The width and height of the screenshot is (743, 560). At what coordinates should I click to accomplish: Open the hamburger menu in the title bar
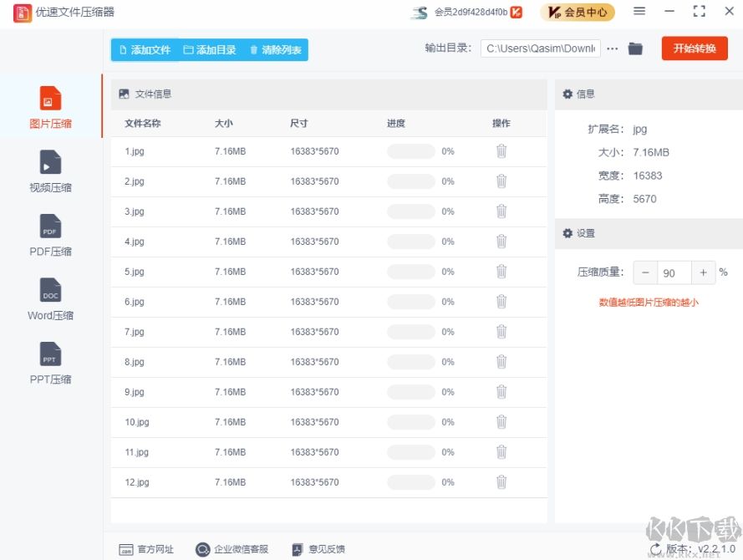(639, 12)
